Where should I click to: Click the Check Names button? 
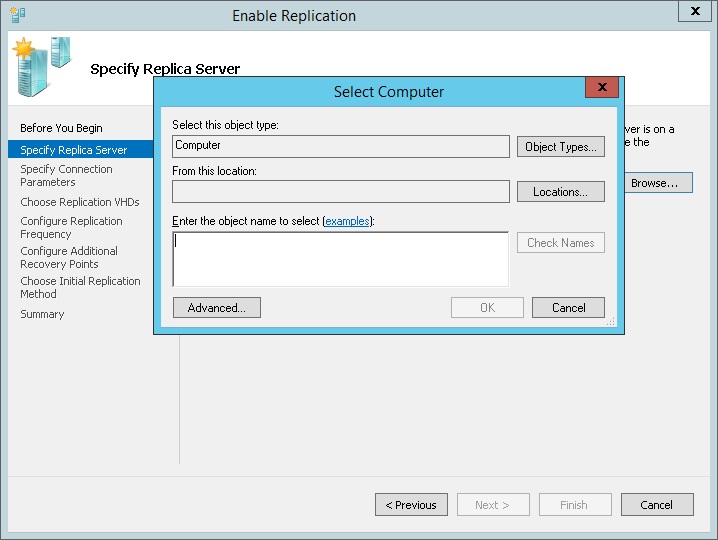pos(560,243)
